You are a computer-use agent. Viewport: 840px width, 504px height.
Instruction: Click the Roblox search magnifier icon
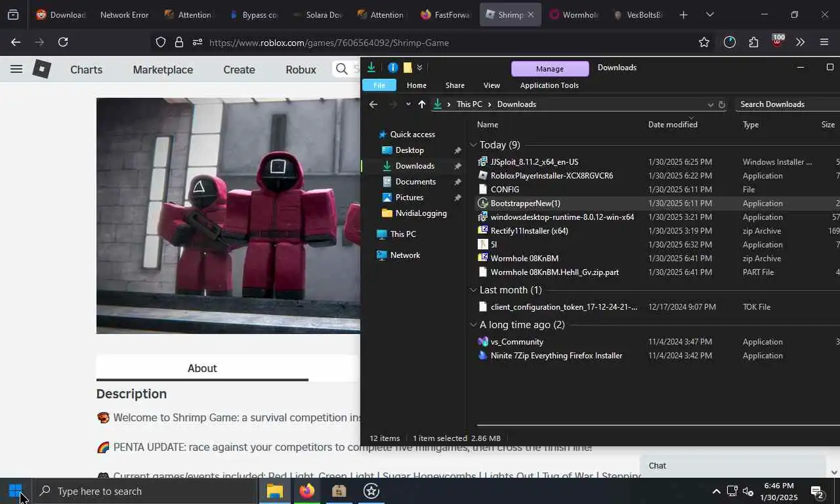(x=341, y=69)
